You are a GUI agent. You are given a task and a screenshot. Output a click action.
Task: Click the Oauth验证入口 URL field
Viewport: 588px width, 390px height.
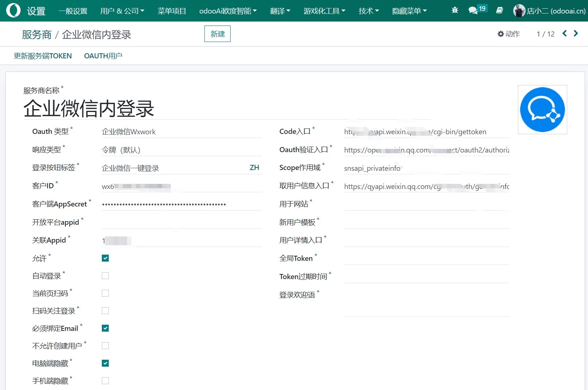pyautogui.click(x=426, y=150)
